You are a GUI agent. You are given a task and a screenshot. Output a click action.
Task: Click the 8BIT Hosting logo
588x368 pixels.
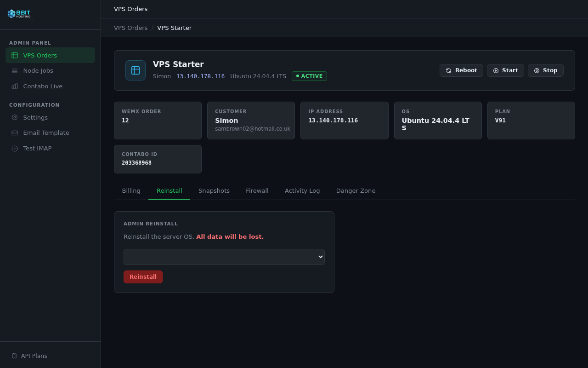pos(19,14)
